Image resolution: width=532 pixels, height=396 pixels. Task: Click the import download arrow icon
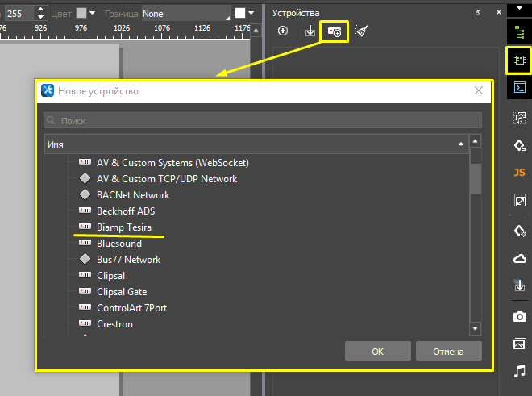[x=310, y=31]
